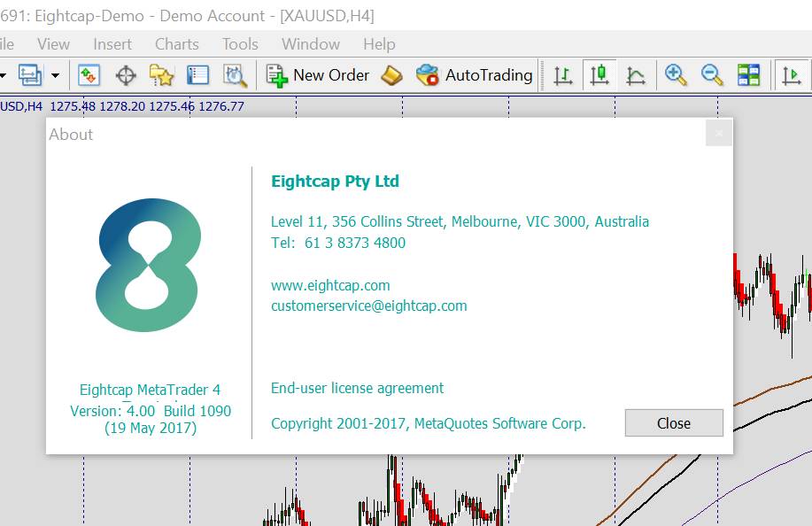This screenshot has height=526, width=812.
Task: Toggle the Market Watch panel icon
Action: tap(89, 75)
